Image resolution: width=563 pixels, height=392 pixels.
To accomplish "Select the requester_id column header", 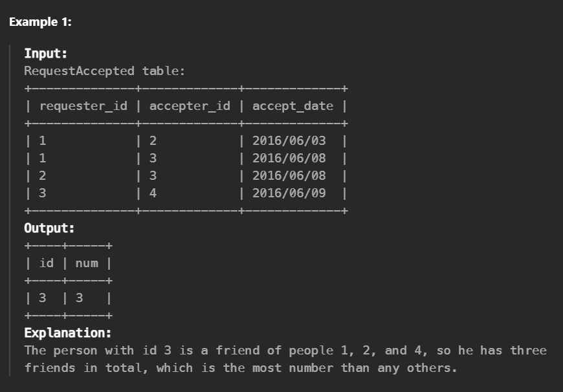I will click(x=83, y=106).
